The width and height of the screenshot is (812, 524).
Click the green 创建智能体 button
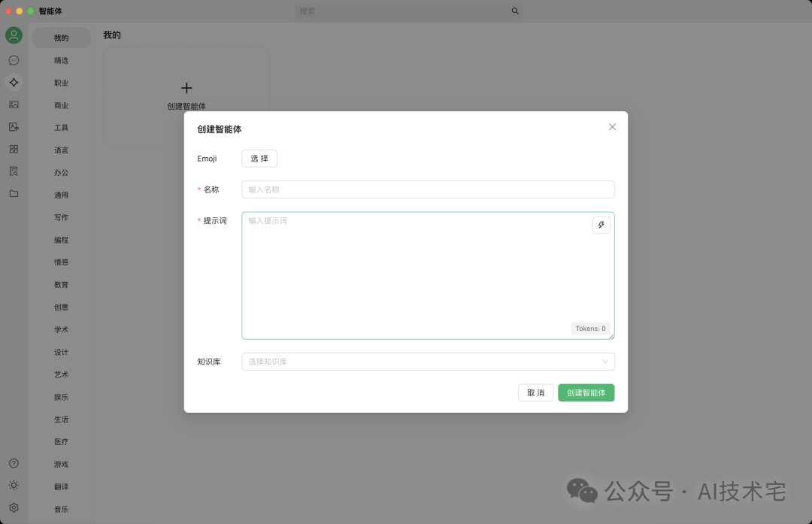586,392
